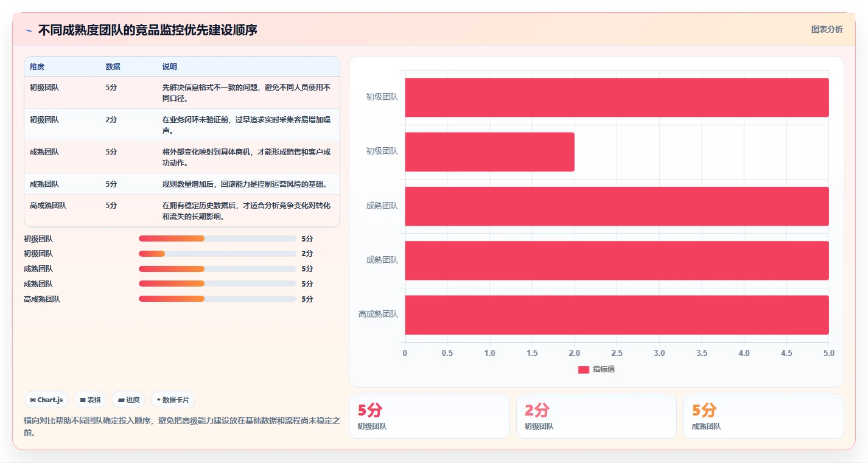The width and height of the screenshot is (868, 463).
Task: Click the 2.5 tick label on the chart axis
Action: [617, 353]
